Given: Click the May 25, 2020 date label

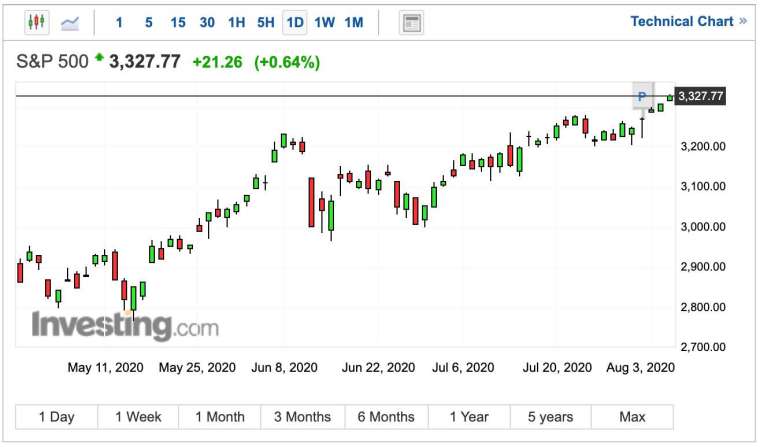Looking at the screenshot, I should (x=197, y=367).
